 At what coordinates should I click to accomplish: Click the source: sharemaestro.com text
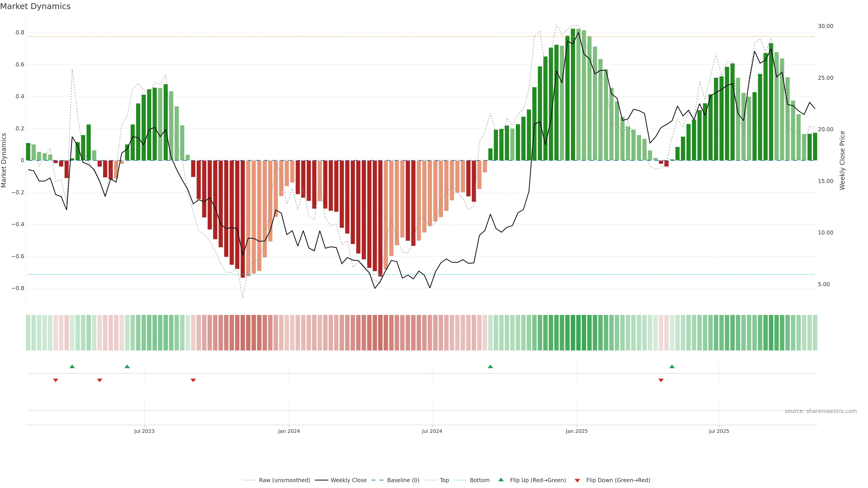click(x=821, y=411)
